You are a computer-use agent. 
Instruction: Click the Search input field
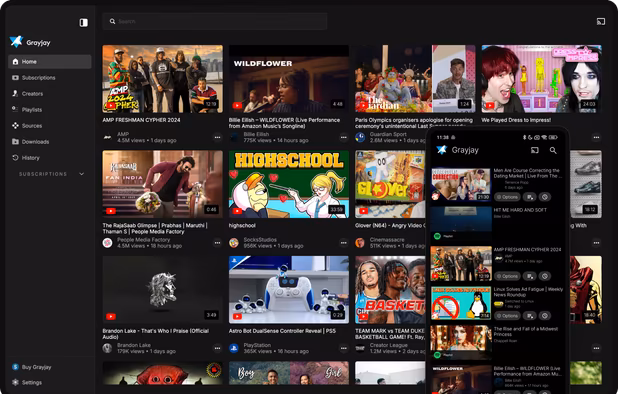pyautogui.click(x=215, y=21)
